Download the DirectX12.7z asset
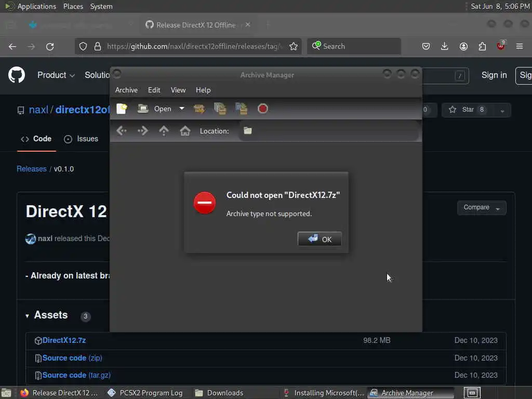 [x=64, y=340]
